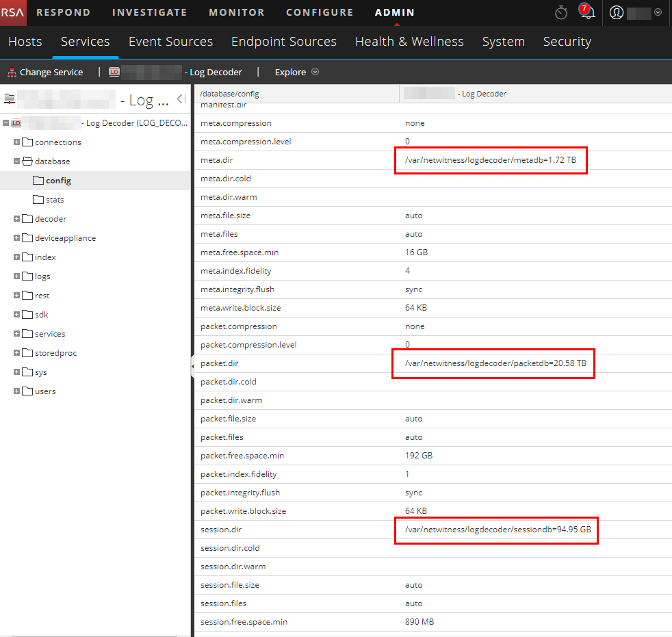The image size is (672, 637).
Task: Collapse the left tree panel arrow
Action: (x=181, y=99)
